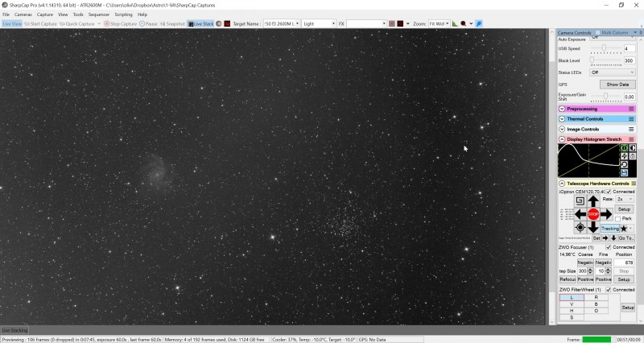This screenshot has width=644, height=343.
Task: Click the small right arrow beside Set
Action: pos(605,238)
